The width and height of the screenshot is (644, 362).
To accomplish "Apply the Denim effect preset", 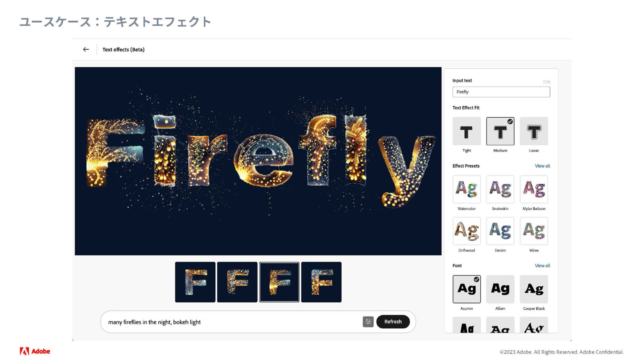I will (x=500, y=231).
